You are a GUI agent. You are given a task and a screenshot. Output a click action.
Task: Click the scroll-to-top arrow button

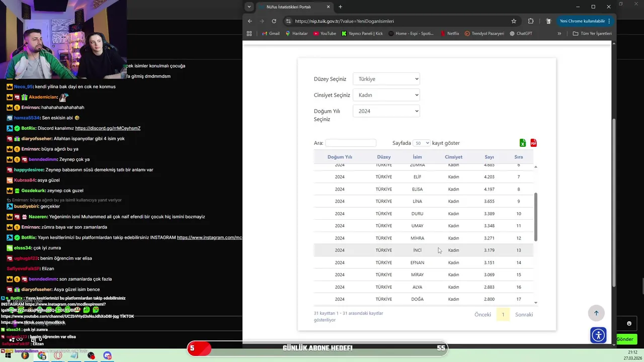click(x=596, y=313)
